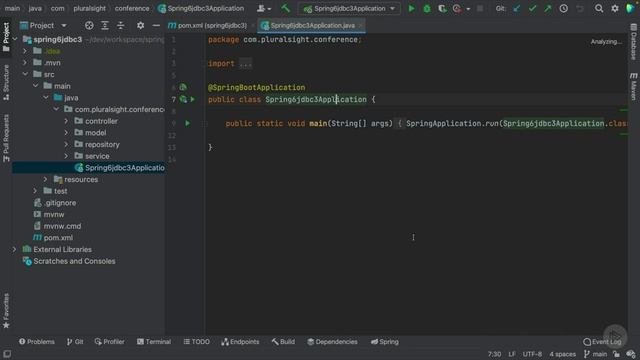Select pom.xml in project tree
The height and width of the screenshot is (360, 640).
tap(58, 238)
